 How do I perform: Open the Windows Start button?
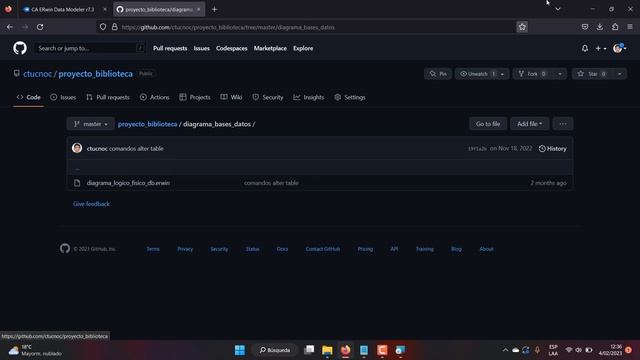click(240, 350)
